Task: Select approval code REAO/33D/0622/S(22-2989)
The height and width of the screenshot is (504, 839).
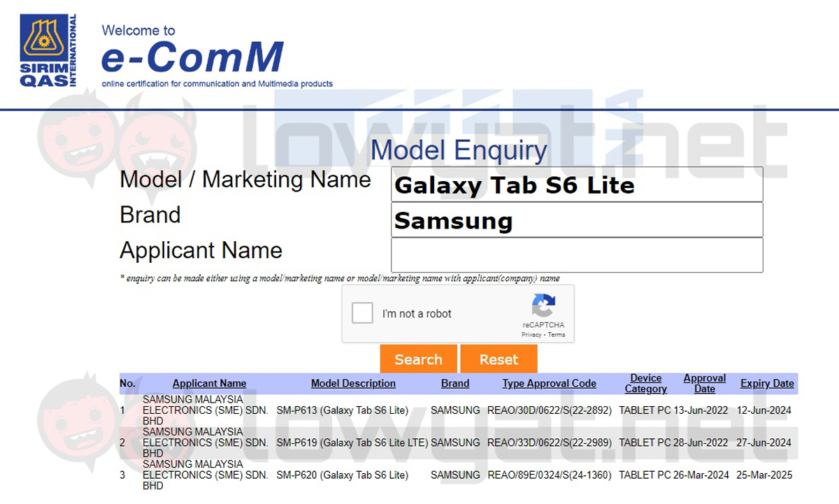Action: pyautogui.click(x=550, y=442)
